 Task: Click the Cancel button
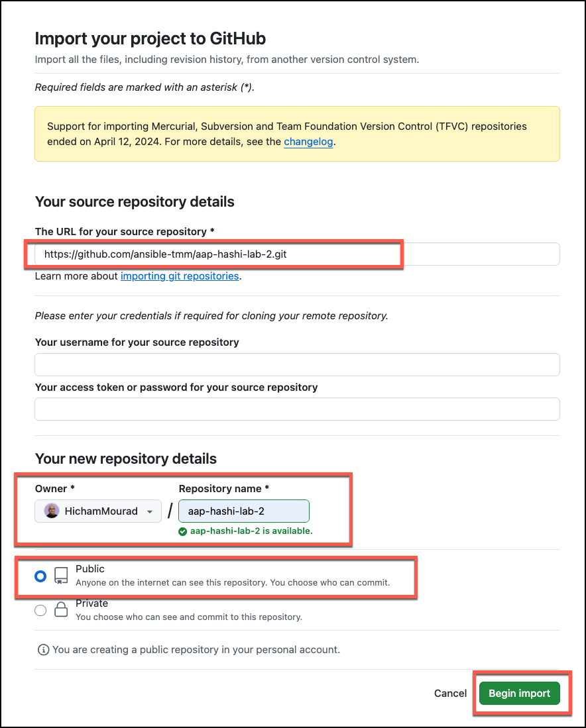click(x=450, y=693)
